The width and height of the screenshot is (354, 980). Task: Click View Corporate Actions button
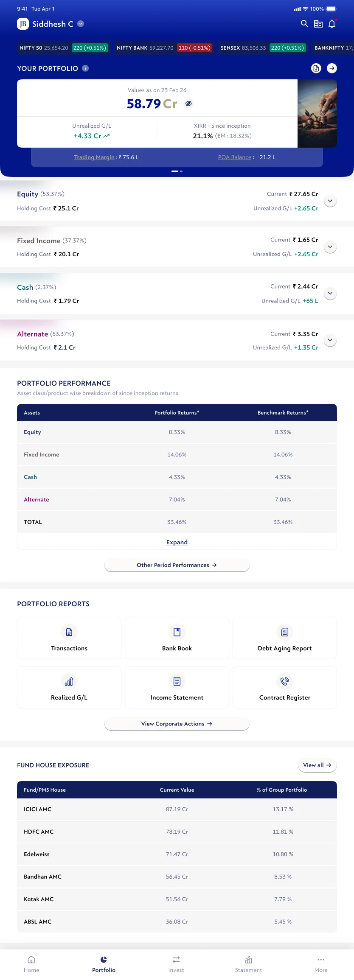coord(177,724)
